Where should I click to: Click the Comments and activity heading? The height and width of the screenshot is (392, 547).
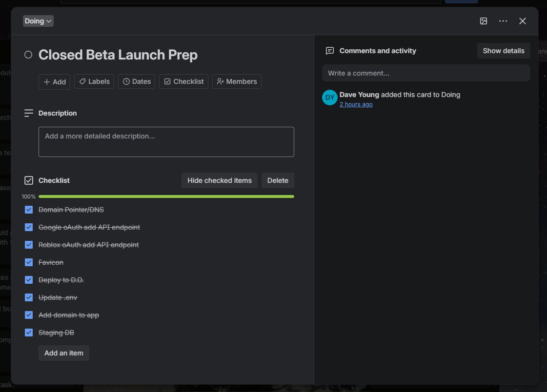click(378, 51)
